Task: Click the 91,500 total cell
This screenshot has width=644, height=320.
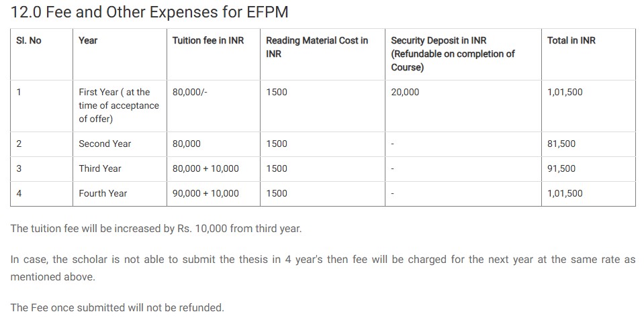Action: point(561,169)
